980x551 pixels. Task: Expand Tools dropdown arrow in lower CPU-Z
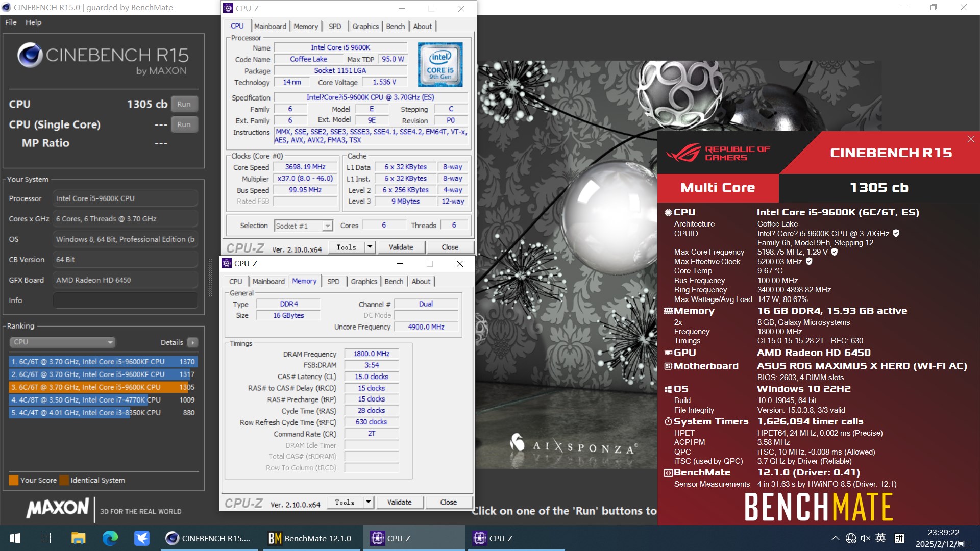coord(368,502)
